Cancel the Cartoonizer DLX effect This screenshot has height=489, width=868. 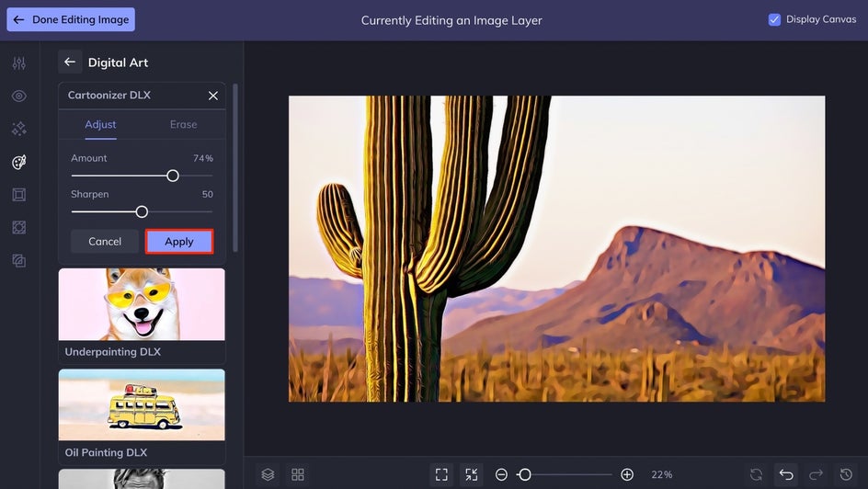pyautogui.click(x=105, y=242)
